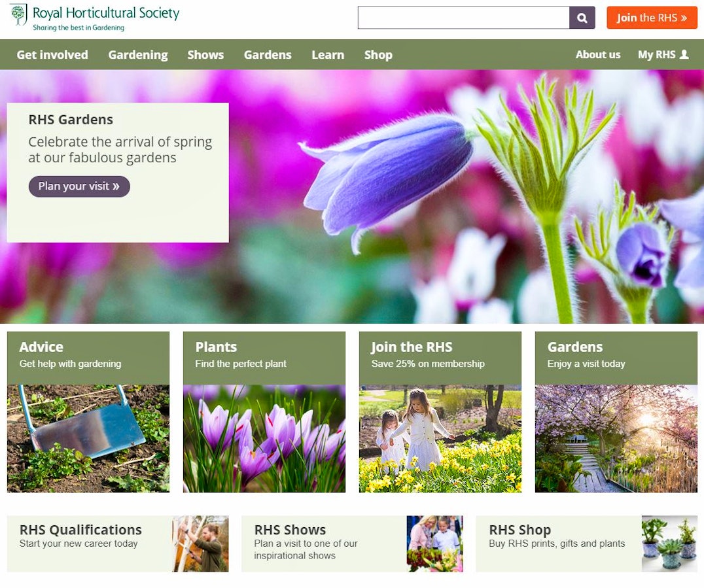Image resolution: width=704 pixels, height=588 pixels.
Task: Click the My RHS user profile icon
Action: coord(684,54)
